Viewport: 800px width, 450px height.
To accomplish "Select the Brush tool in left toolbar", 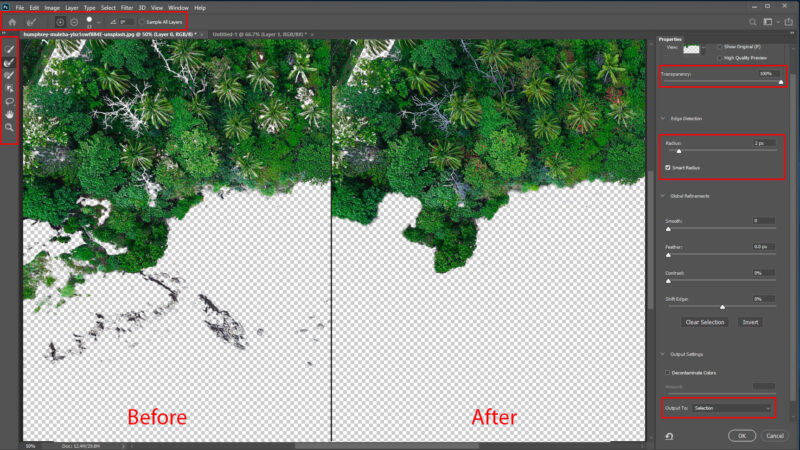I will 9,75.
